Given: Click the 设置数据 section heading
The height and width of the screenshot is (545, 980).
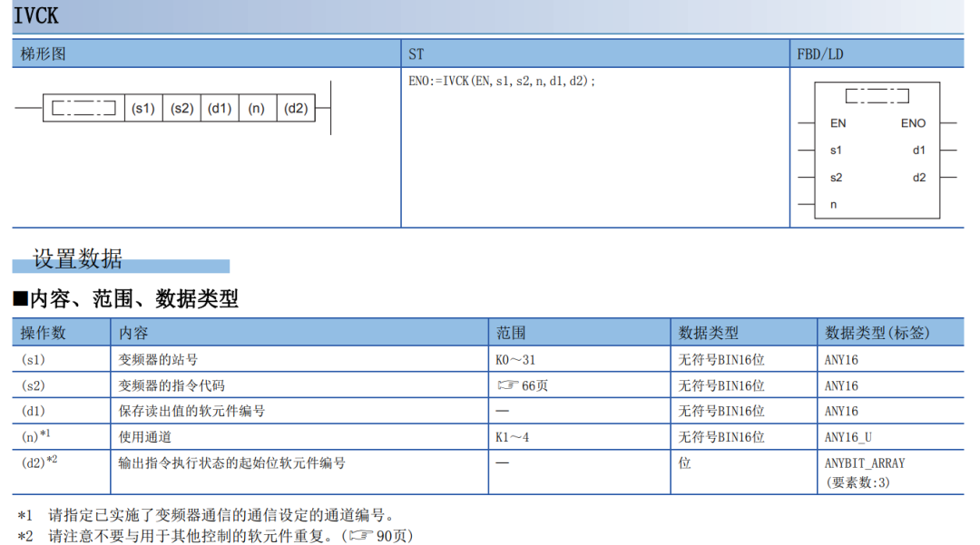Looking at the screenshot, I should (78, 259).
